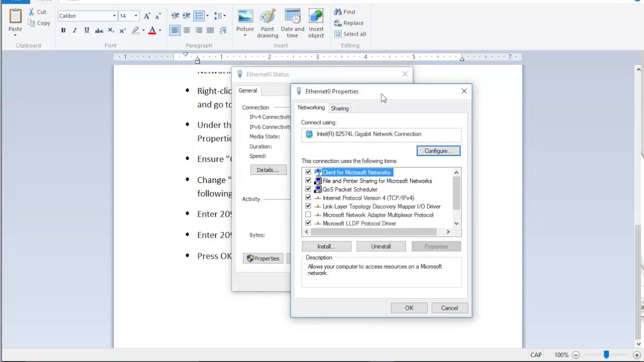Justify the text
644x362 pixels.
click(x=210, y=31)
